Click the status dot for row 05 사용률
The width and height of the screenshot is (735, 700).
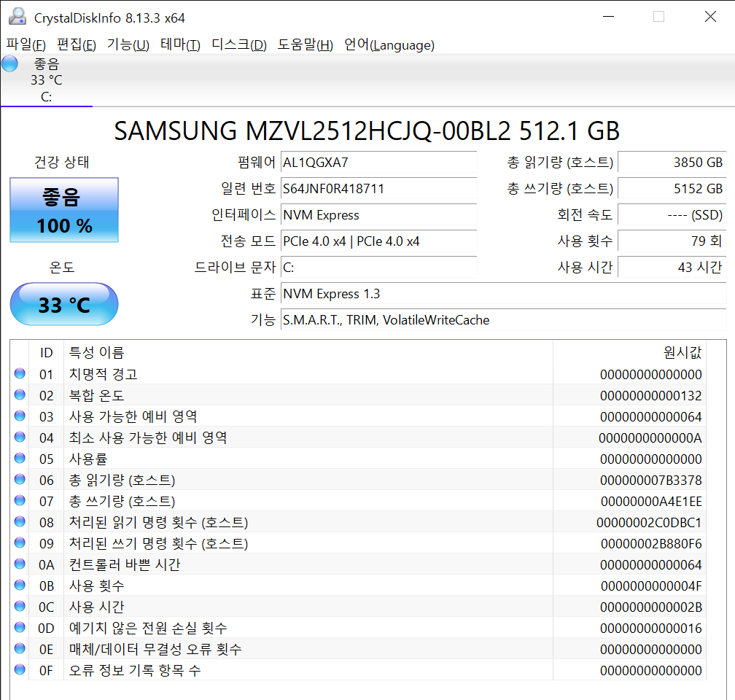coord(20,458)
